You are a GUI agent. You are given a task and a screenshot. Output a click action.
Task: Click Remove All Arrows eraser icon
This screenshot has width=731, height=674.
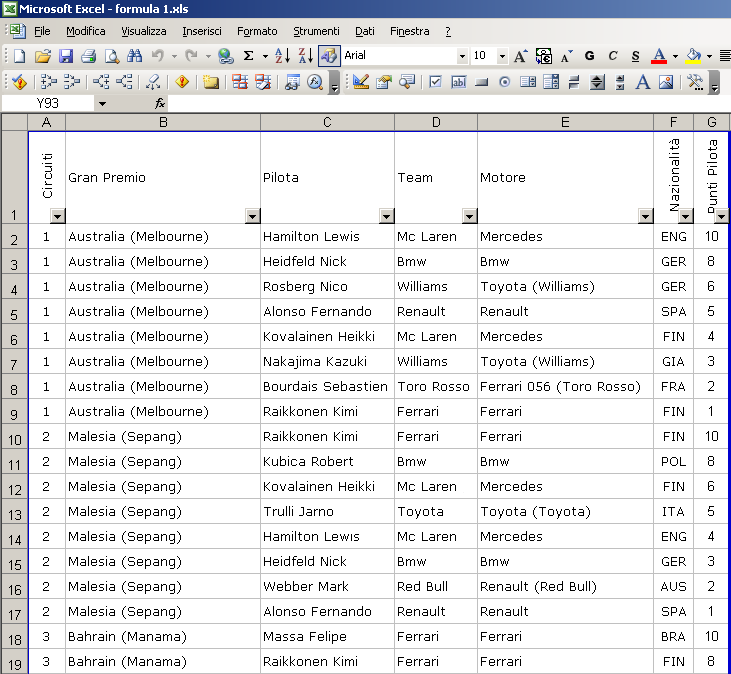[x=153, y=83]
